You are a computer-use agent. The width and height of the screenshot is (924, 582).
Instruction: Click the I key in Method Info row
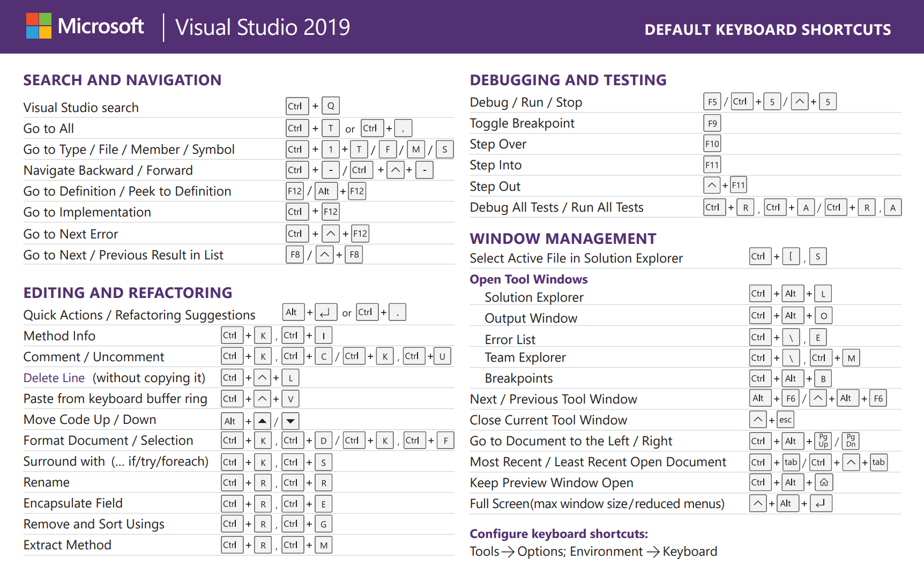click(x=323, y=336)
